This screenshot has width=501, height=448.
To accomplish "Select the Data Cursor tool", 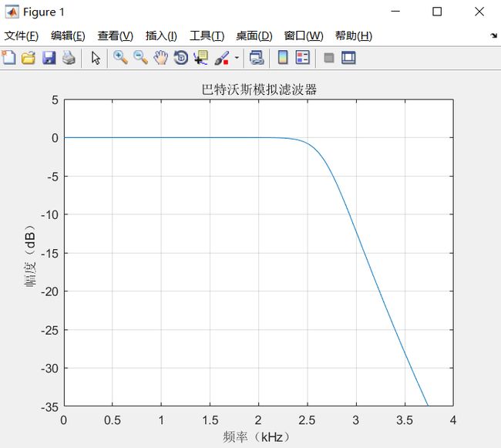I will [x=201, y=58].
